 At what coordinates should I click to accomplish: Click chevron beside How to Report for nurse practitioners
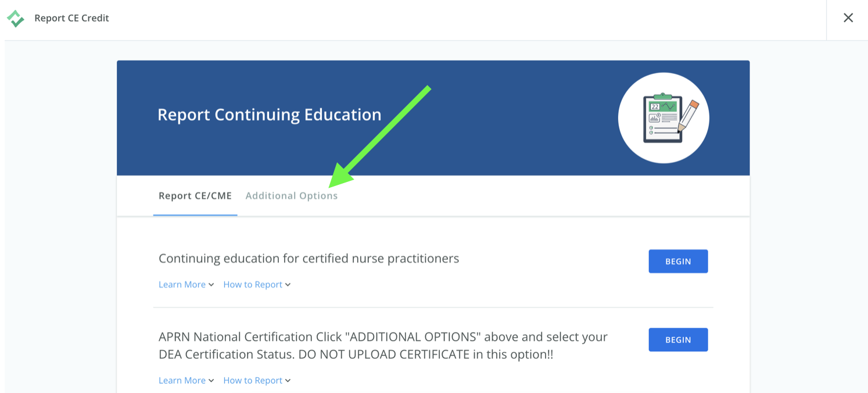288,285
